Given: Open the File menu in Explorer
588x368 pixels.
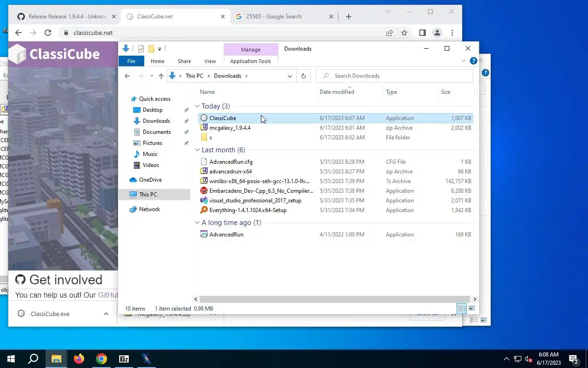Looking at the screenshot, I should tap(131, 61).
